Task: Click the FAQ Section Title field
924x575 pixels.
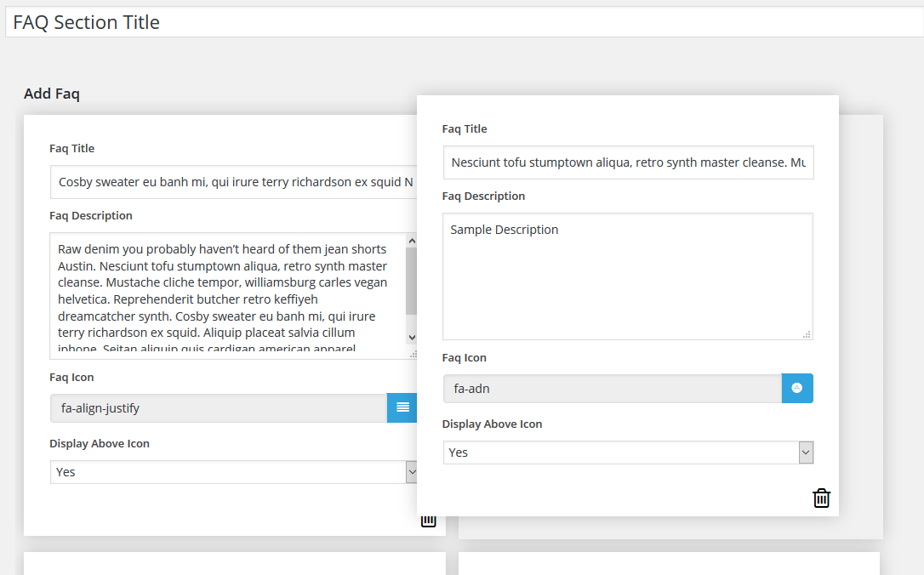Action: point(465,22)
